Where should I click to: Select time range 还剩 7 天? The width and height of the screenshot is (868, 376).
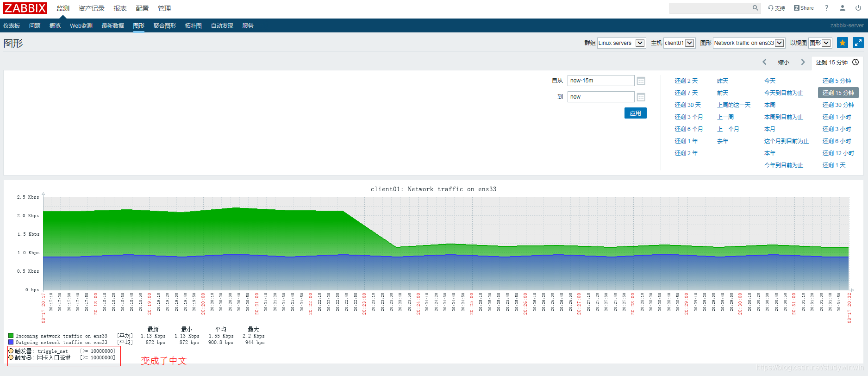(686, 93)
